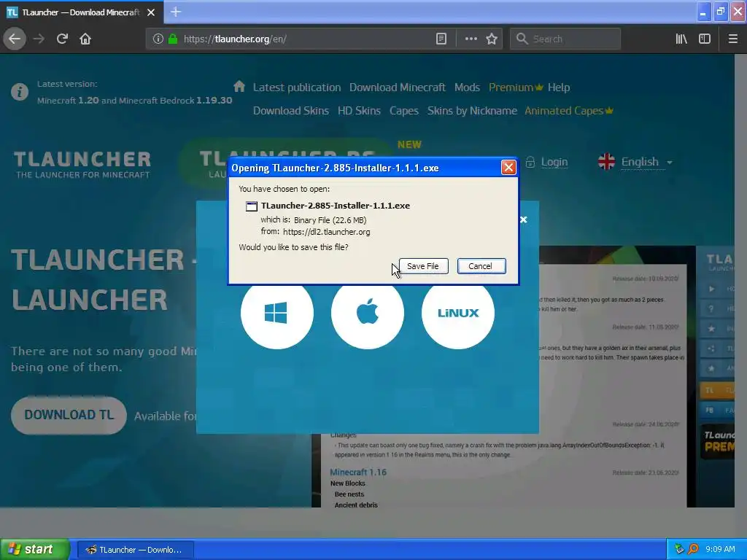Click the UK flag language icon
The height and width of the screenshot is (560, 747).
(x=606, y=161)
